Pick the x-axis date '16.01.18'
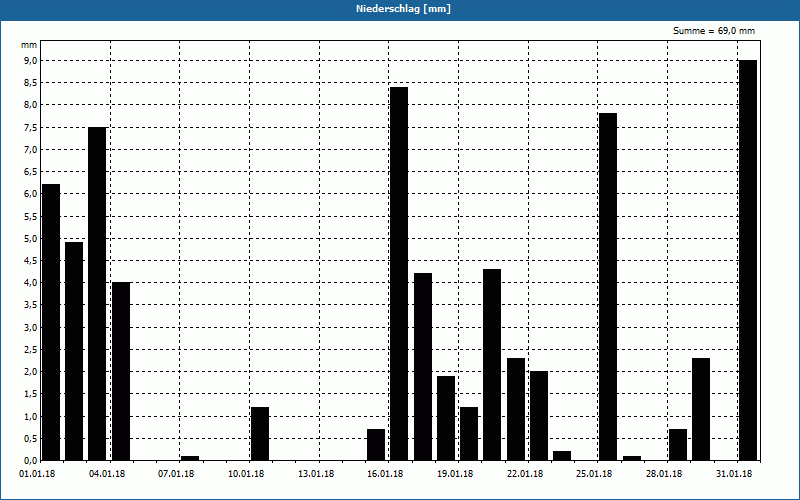 385,474
